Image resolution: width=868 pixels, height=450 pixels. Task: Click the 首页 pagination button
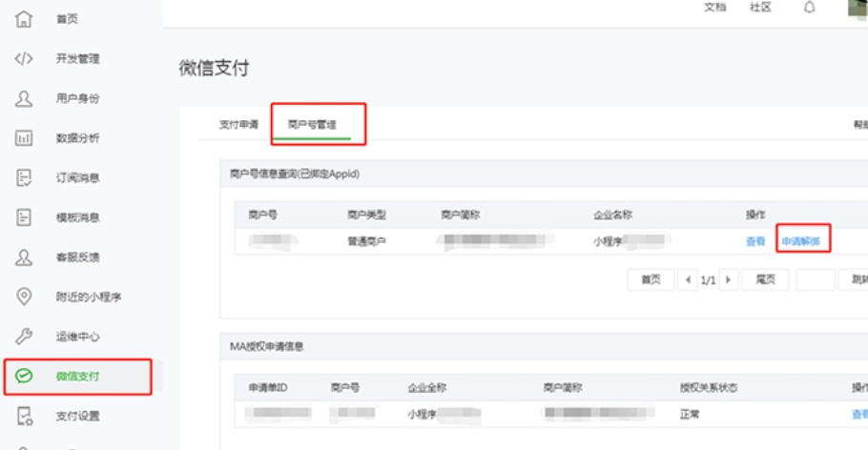(651, 279)
